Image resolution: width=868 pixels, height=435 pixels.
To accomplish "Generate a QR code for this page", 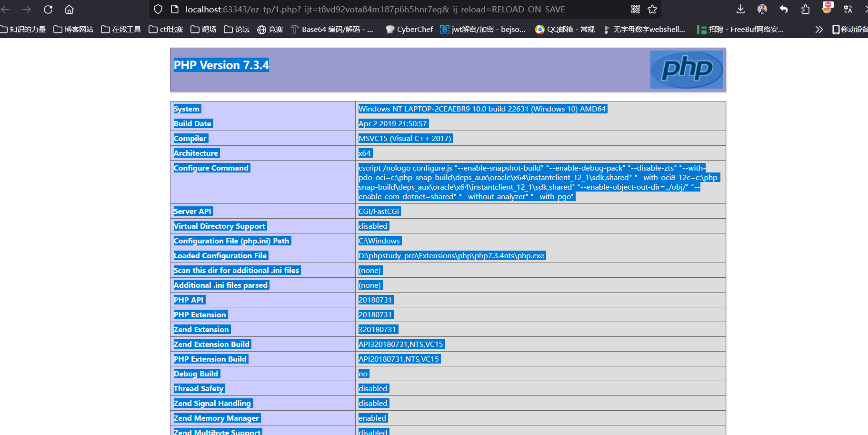I will 636,9.
